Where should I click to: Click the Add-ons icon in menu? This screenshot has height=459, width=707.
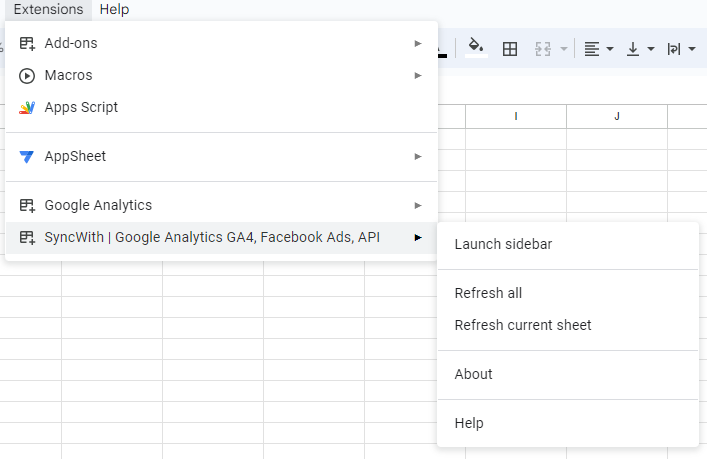click(x=27, y=43)
